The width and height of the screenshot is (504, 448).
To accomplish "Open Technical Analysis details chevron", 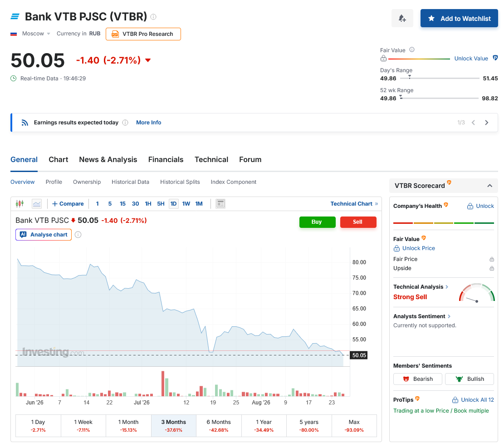I will 447,287.
